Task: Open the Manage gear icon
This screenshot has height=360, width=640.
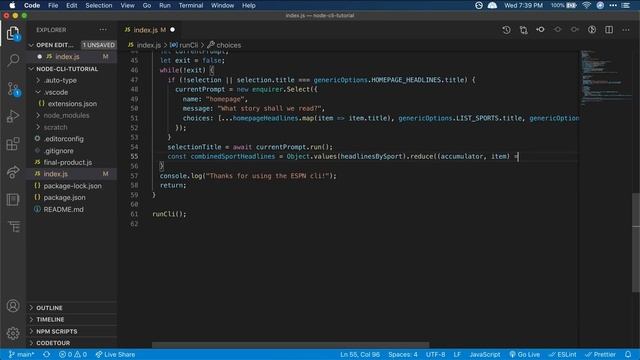Action: click(x=13, y=333)
